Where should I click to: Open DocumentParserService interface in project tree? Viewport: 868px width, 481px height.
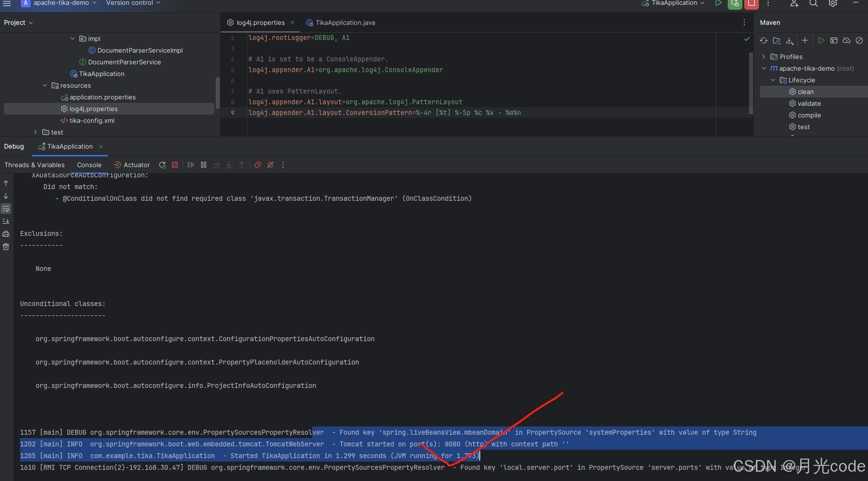tap(120, 62)
